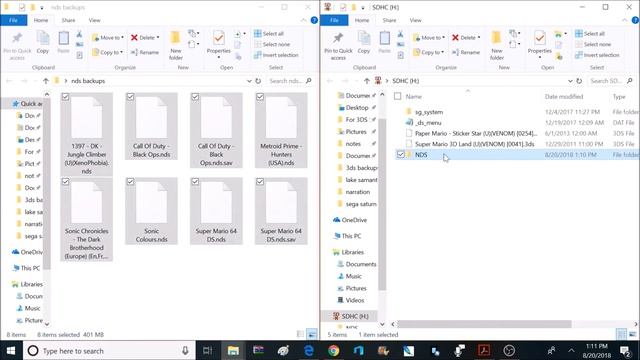This screenshot has height=360, width=640.
Task: Open Action Center notifications icon
Action: (625, 350)
